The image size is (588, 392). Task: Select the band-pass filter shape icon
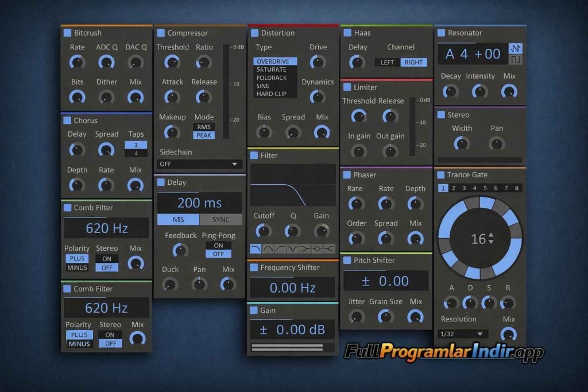[x=268, y=249]
